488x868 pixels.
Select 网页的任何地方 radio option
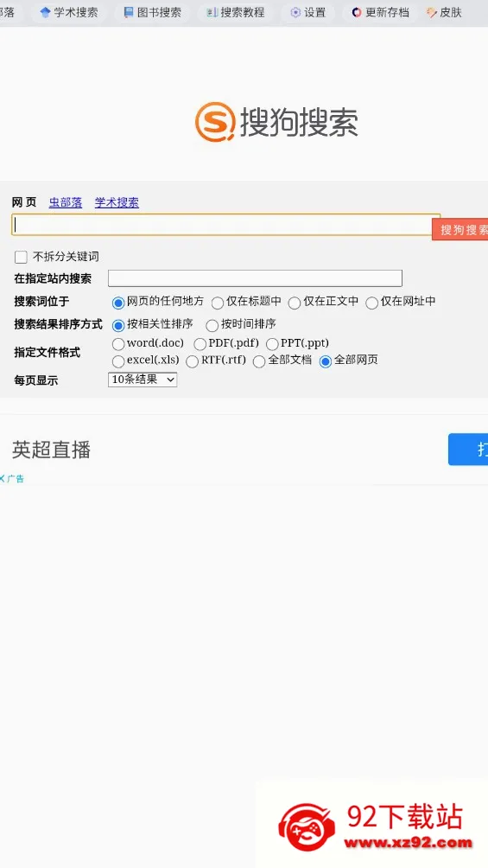[x=117, y=303]
